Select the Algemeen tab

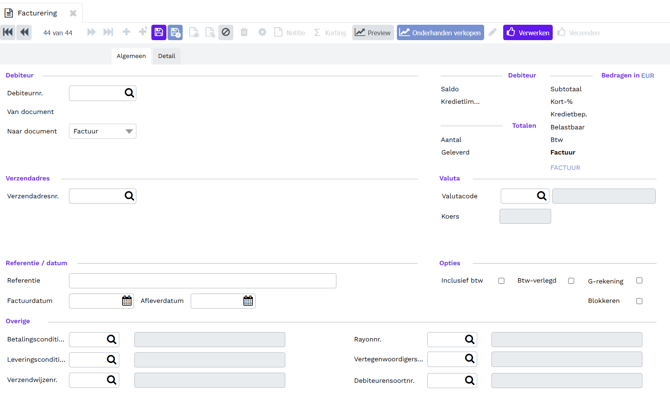pos(131,56)
